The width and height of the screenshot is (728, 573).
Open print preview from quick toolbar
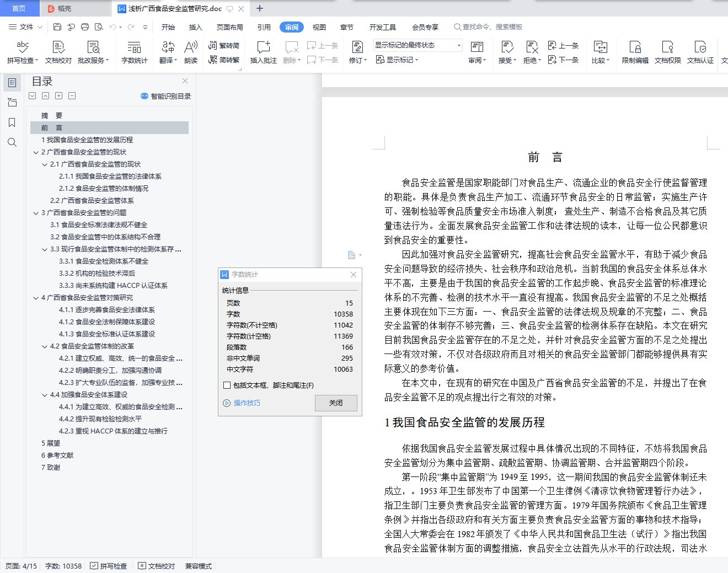pos(99,27)
